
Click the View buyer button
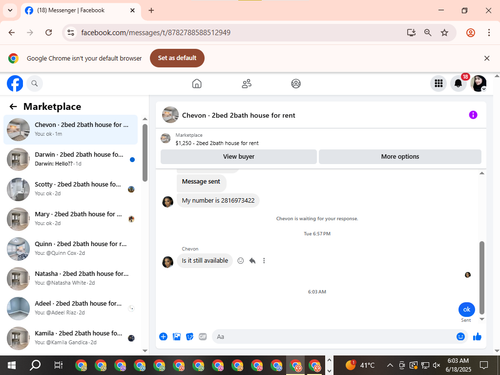tap(239, 157)
